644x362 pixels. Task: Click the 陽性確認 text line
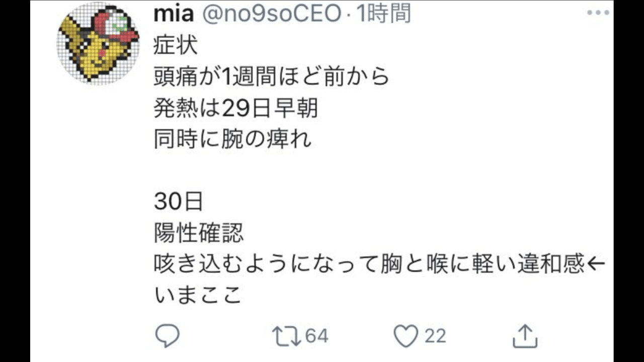pos(199,233)
